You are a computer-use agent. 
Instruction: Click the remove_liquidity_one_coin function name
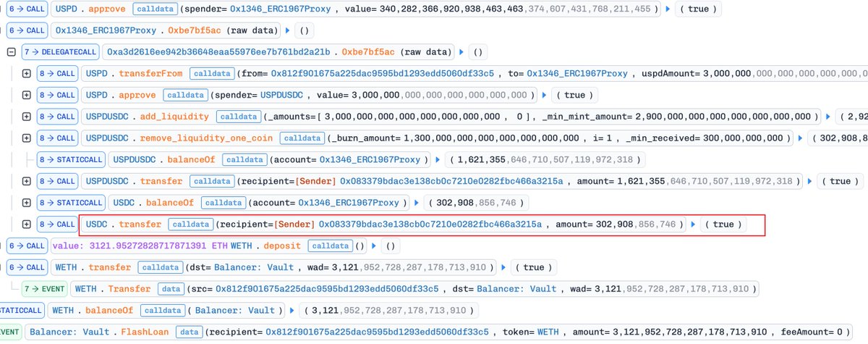pos(205,138)
